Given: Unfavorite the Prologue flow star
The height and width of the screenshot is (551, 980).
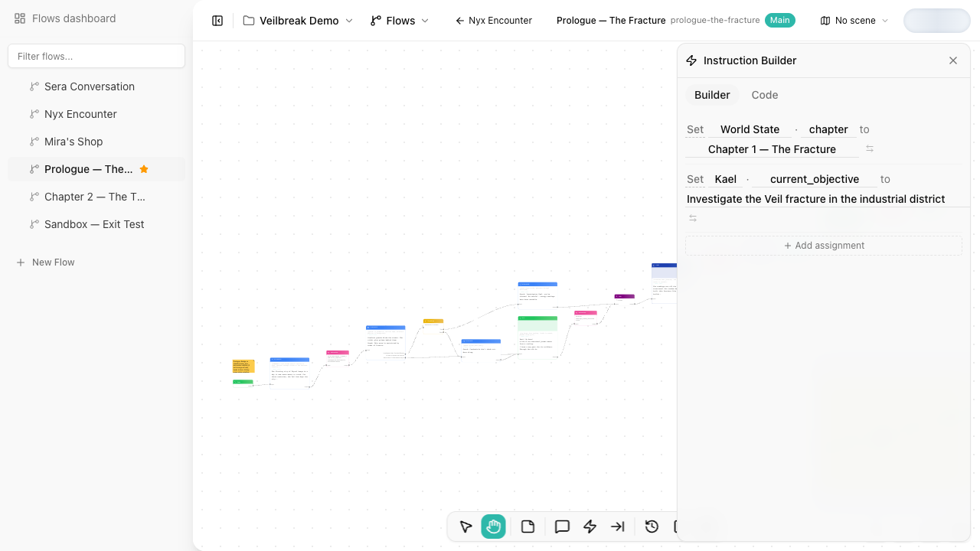Looking at the screenshot, I should click(x=144, y=169).
